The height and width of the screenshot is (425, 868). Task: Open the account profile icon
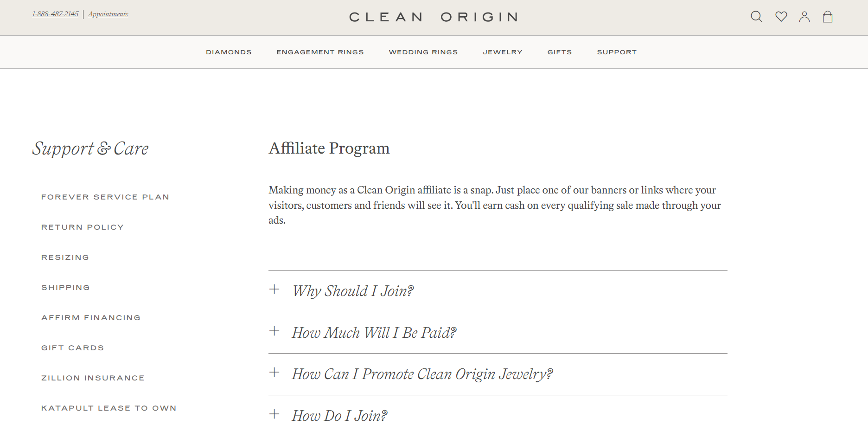pyautogui.click(x=804, y=17)
